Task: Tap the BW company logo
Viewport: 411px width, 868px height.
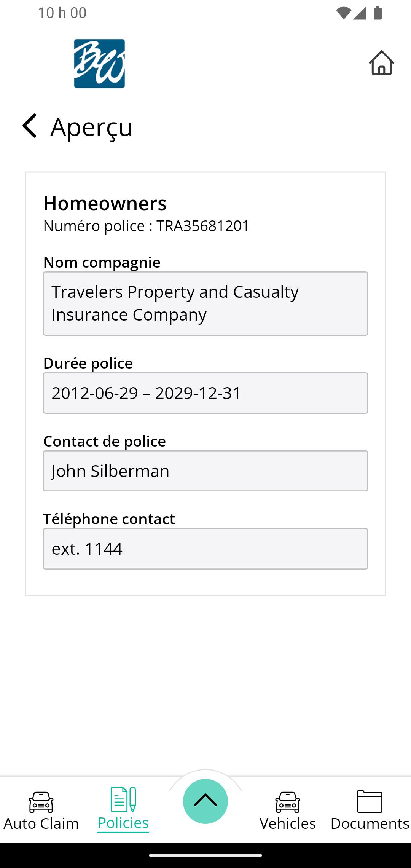Action: [99, 64]
